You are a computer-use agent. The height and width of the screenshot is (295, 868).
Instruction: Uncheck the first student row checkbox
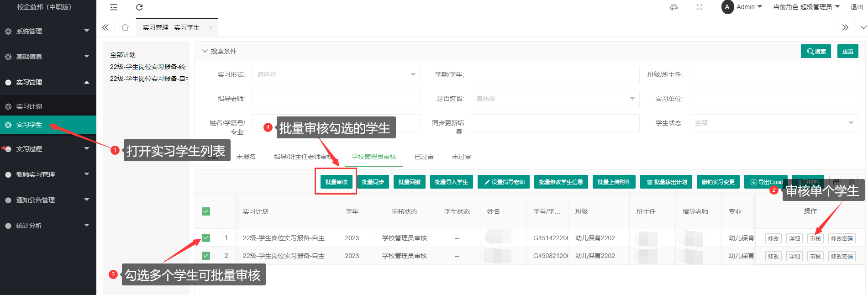[x=206, y=238]
